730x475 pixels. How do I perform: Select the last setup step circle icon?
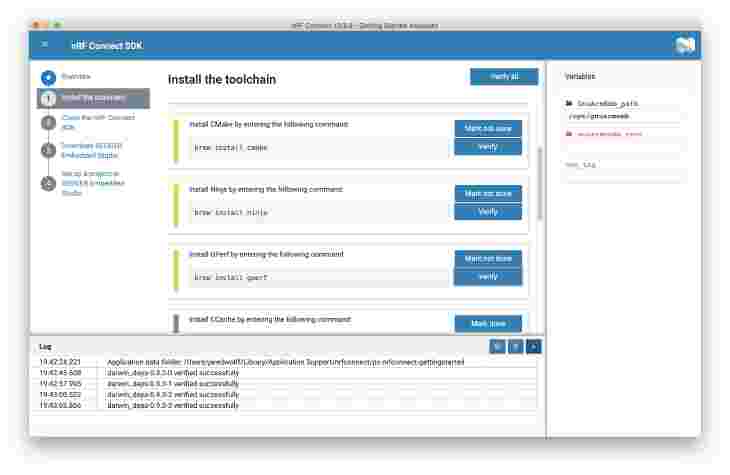pos(48,183)
